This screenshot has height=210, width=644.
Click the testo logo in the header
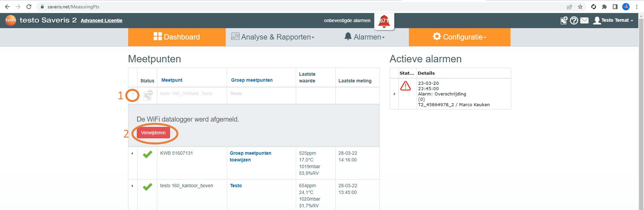[x=11, y=20]
